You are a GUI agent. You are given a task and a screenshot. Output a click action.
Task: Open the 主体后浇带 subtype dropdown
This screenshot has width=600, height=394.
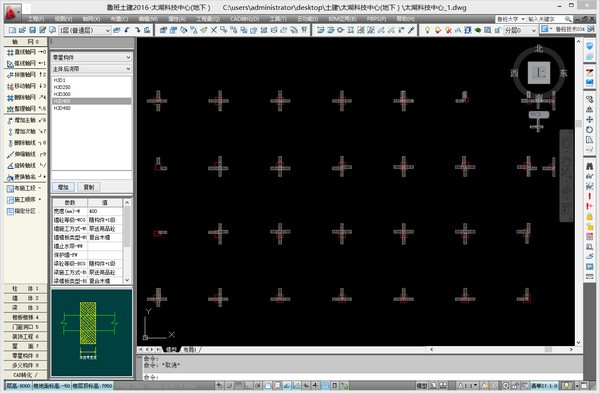point(91,69)
